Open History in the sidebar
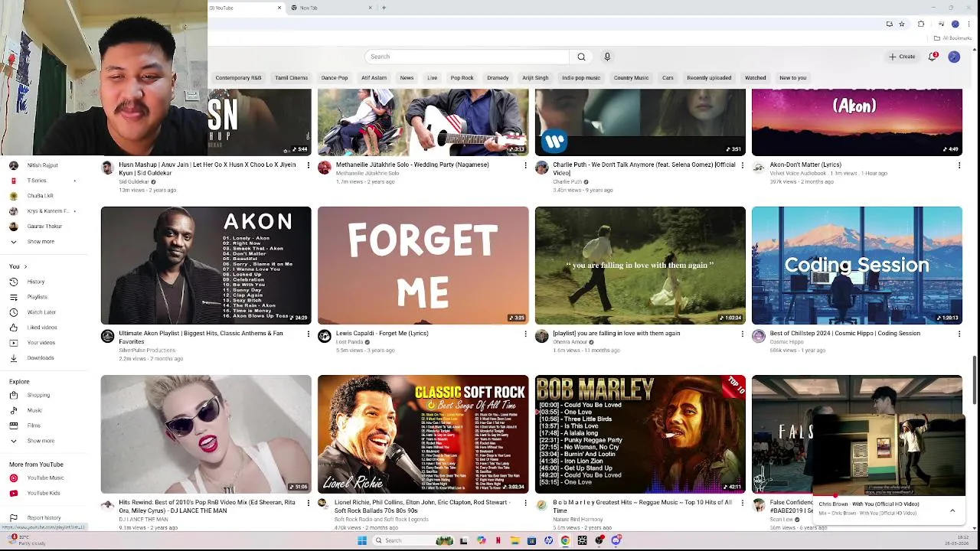Screen dimensions: 980x551 (35, 282)
